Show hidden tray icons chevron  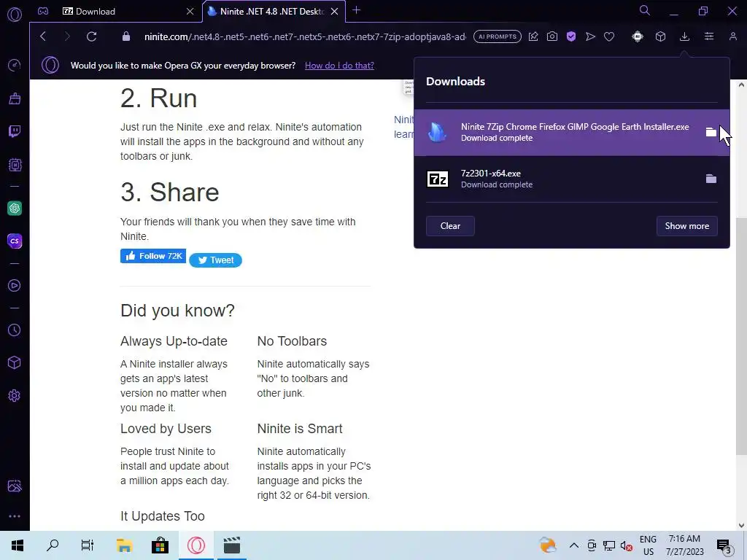574,545
